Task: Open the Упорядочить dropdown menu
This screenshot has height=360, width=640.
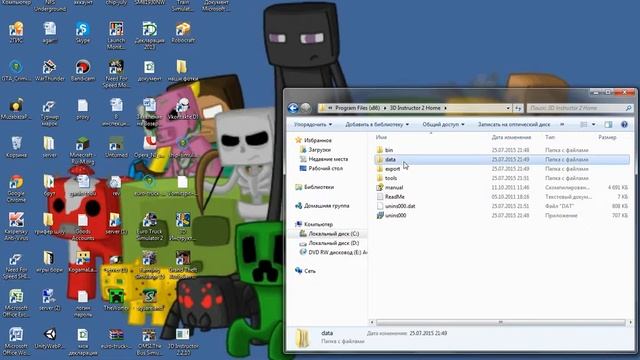Action: 313,124
